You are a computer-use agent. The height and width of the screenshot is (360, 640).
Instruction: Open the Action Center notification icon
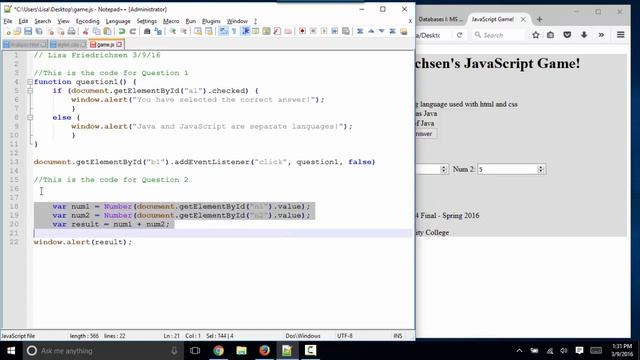click(x=579, y=351)
